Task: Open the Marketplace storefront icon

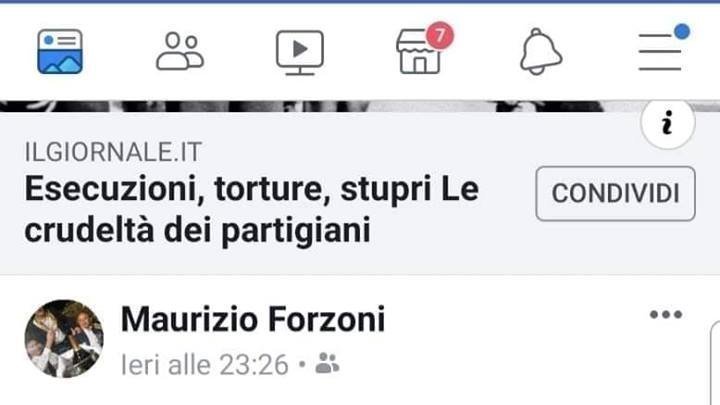Action: tap(419, 51)
